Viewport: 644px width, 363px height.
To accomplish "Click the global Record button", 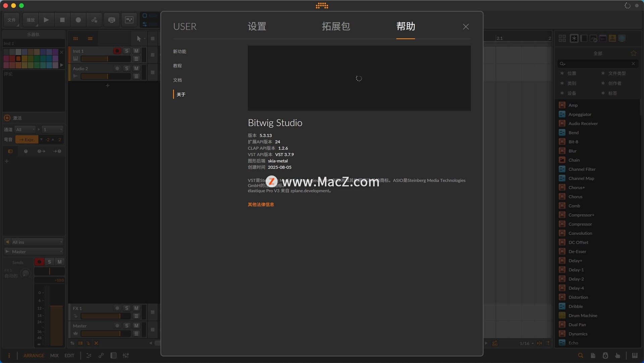I will pyautogui.click(x=78, y=20).
